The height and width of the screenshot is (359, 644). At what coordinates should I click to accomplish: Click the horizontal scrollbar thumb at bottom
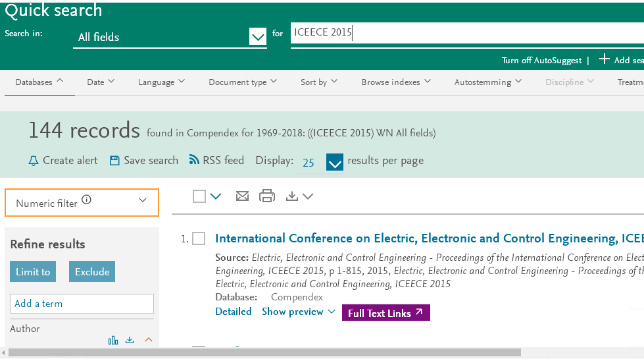coord(264,353)
